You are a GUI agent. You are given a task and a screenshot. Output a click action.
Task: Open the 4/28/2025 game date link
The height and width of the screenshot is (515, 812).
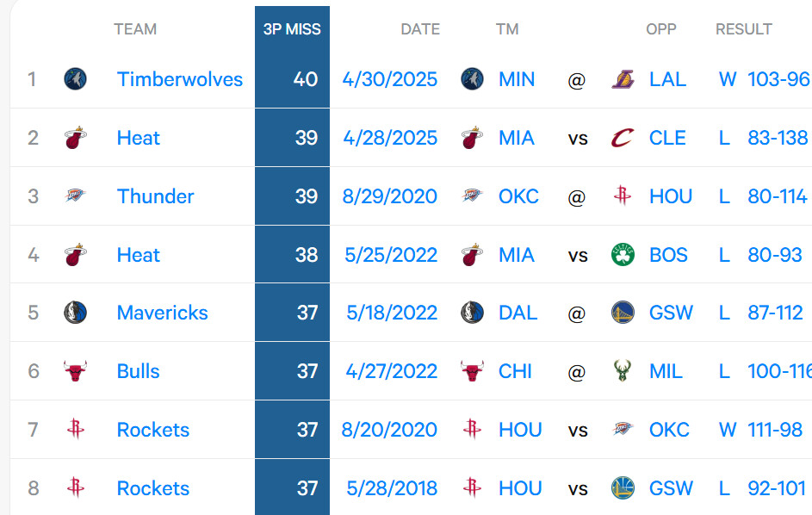[390, 138]
